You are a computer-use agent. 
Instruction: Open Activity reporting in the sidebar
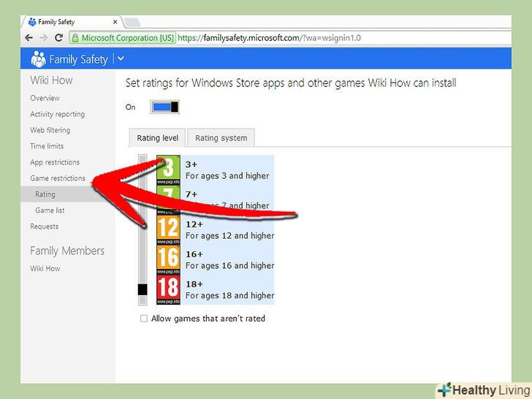[57, 114]
